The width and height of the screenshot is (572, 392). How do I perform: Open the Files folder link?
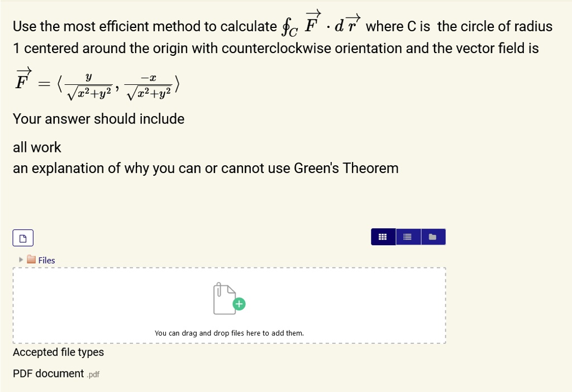point(46,260)
